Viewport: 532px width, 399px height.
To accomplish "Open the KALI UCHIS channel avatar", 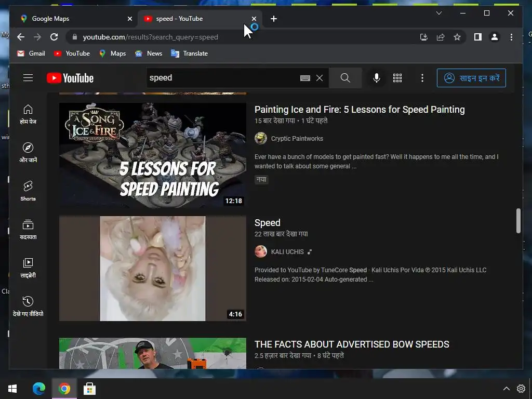I will coord(261,252).
